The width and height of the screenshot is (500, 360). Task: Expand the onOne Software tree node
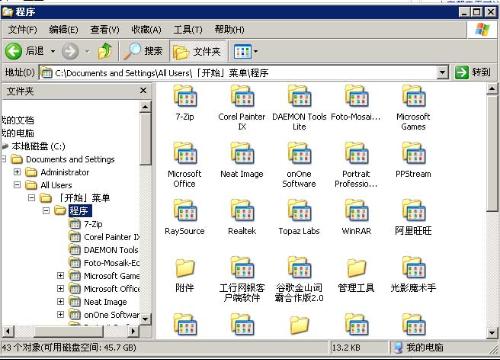tap(60, 315)
